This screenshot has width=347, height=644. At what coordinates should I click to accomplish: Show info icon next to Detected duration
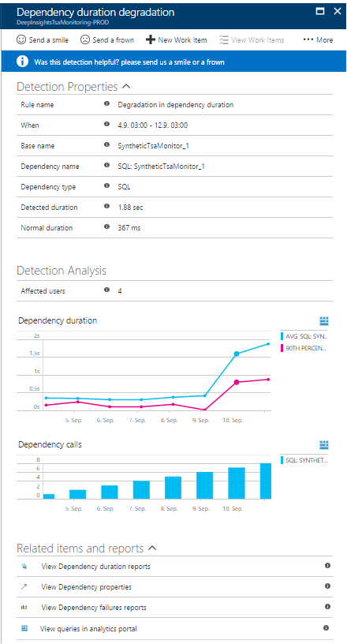106,207
